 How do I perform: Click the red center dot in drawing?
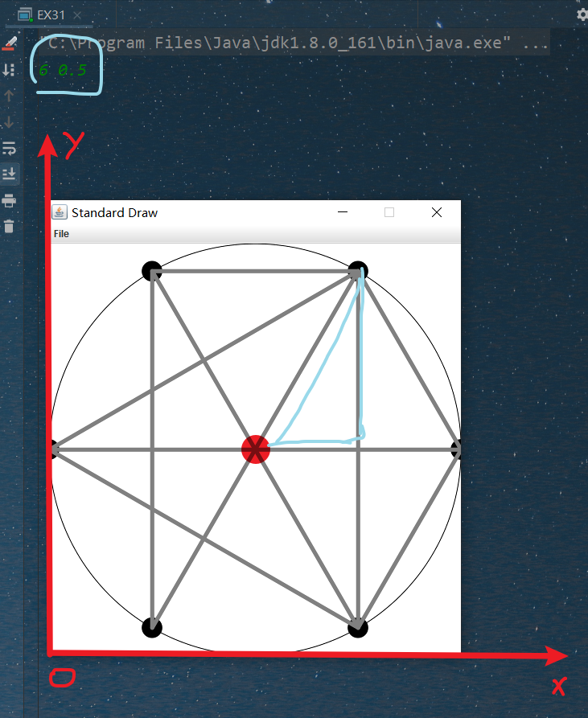tap(256, 449)
